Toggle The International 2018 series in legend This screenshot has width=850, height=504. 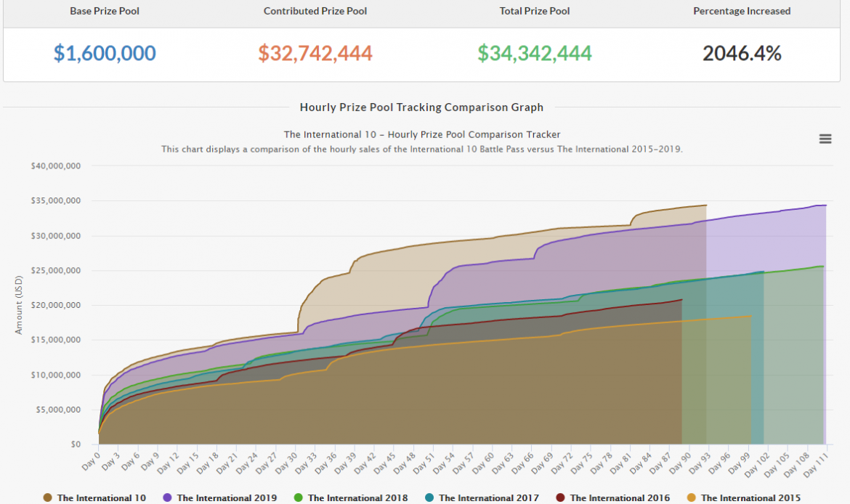point(357,497)
